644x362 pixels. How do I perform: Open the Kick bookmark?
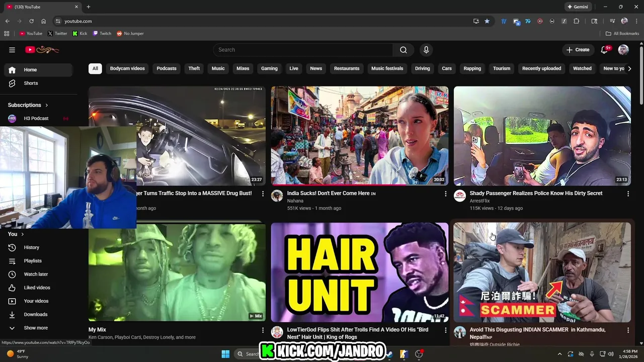tap(80, 34)
